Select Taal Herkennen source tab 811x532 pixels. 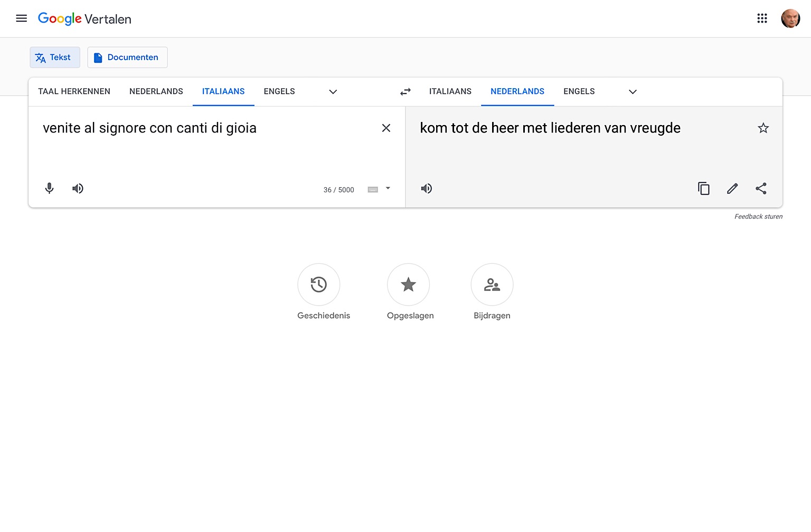[x=74, y=91]
